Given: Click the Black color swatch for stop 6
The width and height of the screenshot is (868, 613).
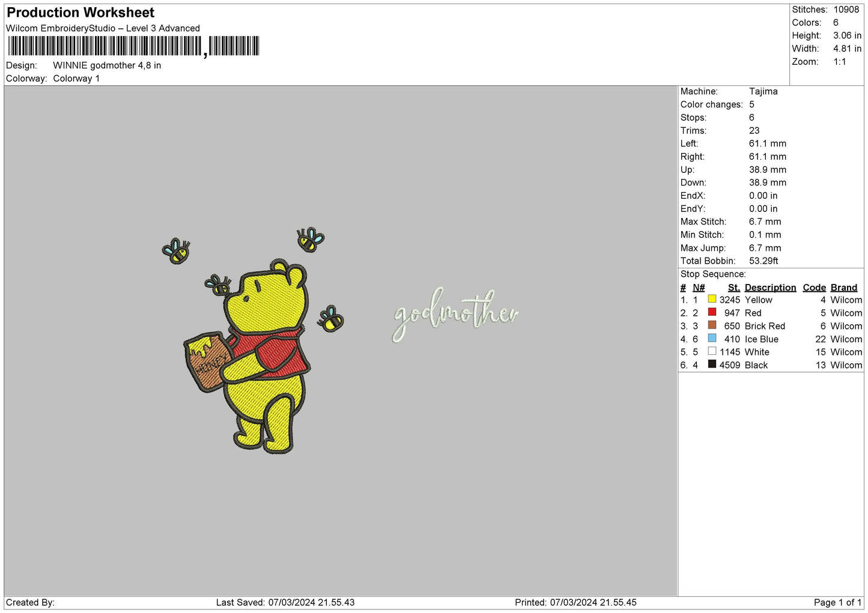Looking at the screenshot, I should point(712,364).
